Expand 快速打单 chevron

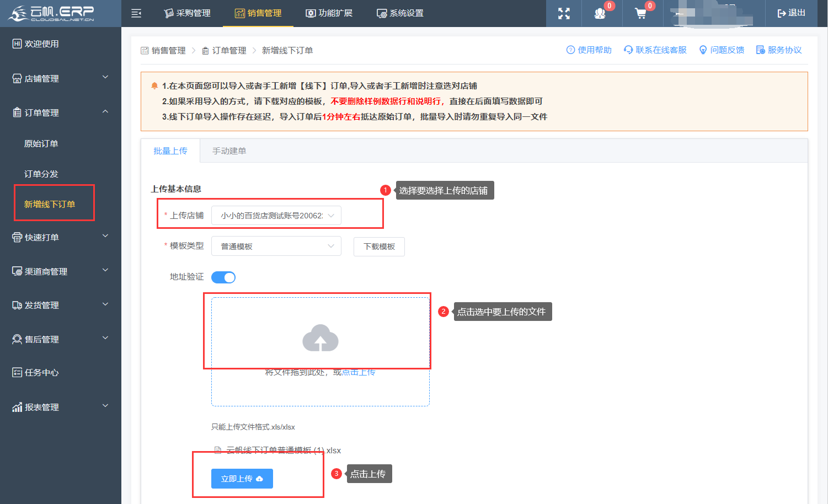click(105, 236)
